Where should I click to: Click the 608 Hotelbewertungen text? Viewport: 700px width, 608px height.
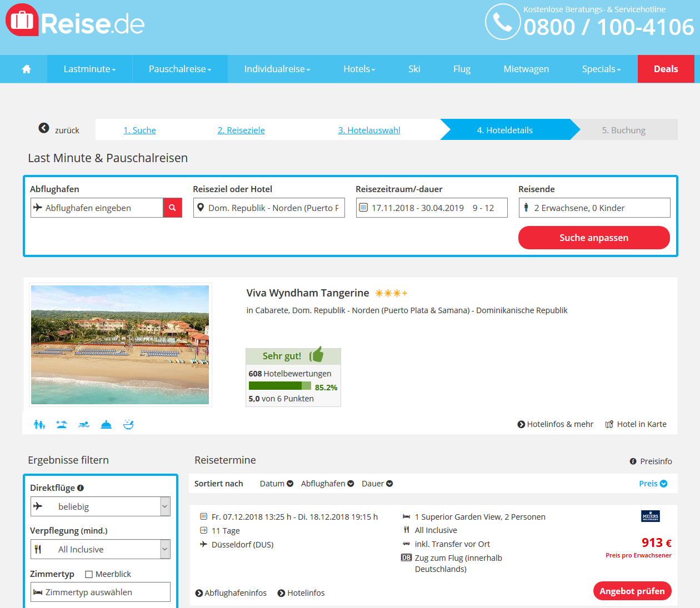coord(290,374)
